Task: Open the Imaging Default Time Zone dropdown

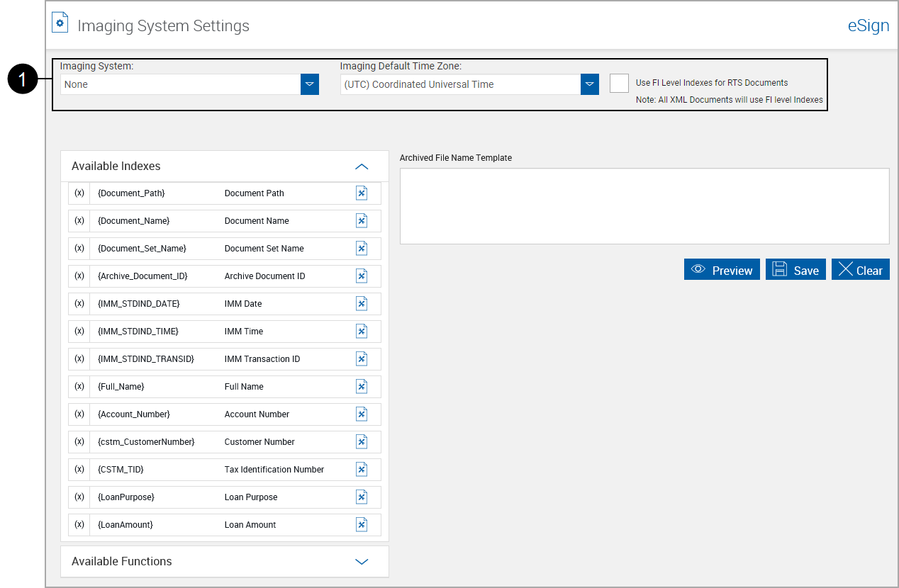Action: click(589, 84)
